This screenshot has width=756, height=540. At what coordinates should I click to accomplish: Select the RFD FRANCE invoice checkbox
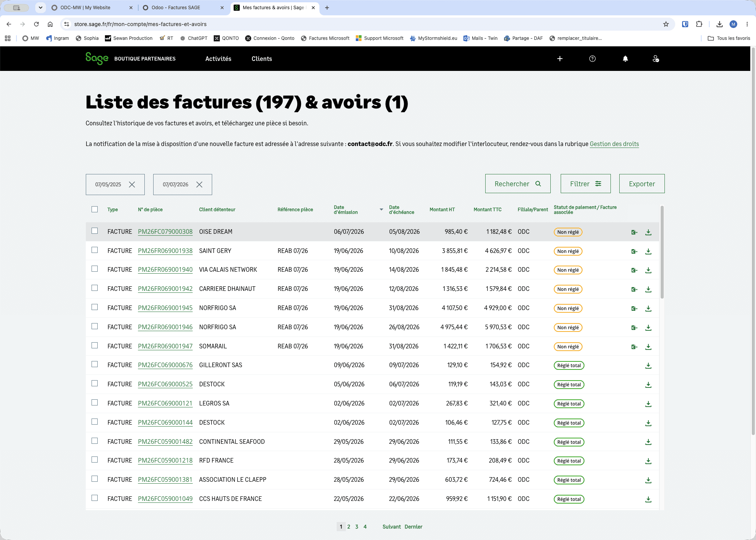(95, 460)
